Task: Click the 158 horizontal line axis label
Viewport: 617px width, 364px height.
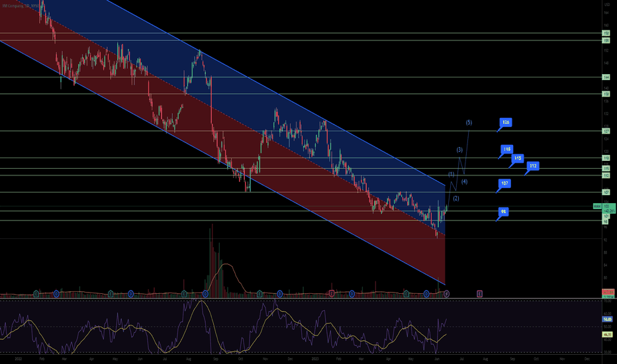Action: coord(606,34)
